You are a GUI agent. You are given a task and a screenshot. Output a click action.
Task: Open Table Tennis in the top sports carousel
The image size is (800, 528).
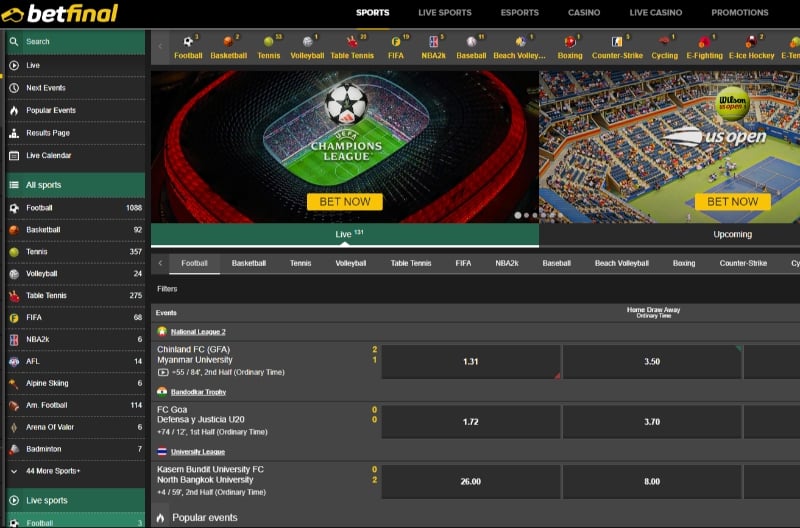pyautogui.click(x=352, y=48)
